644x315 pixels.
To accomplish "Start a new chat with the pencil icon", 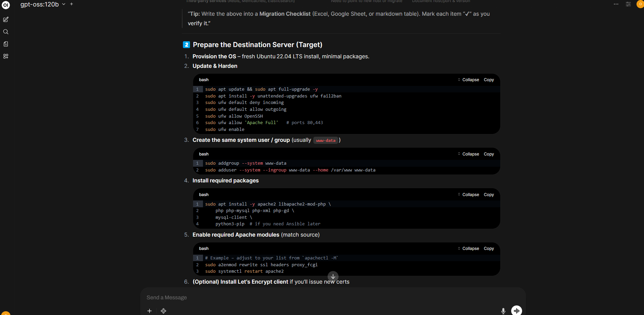I will pos(6,19).
